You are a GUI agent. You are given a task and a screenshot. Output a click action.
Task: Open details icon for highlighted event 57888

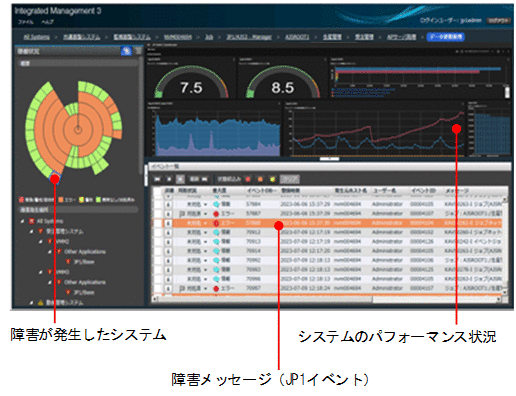point(168,223)
